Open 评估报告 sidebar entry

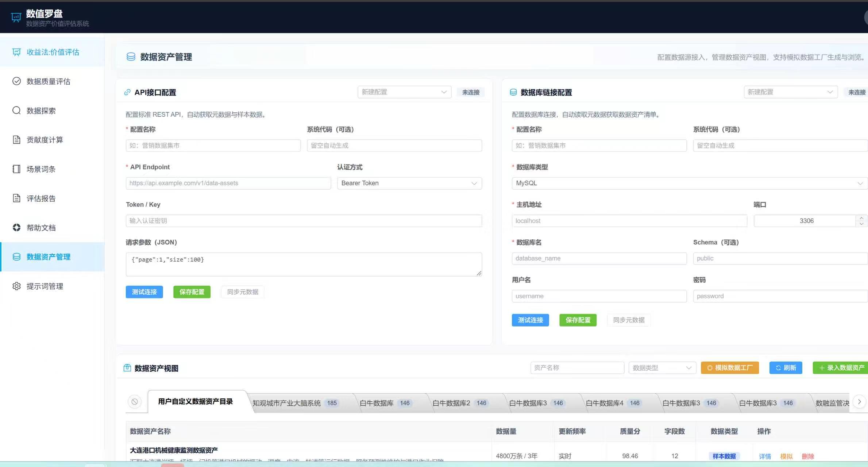[52, 198]
